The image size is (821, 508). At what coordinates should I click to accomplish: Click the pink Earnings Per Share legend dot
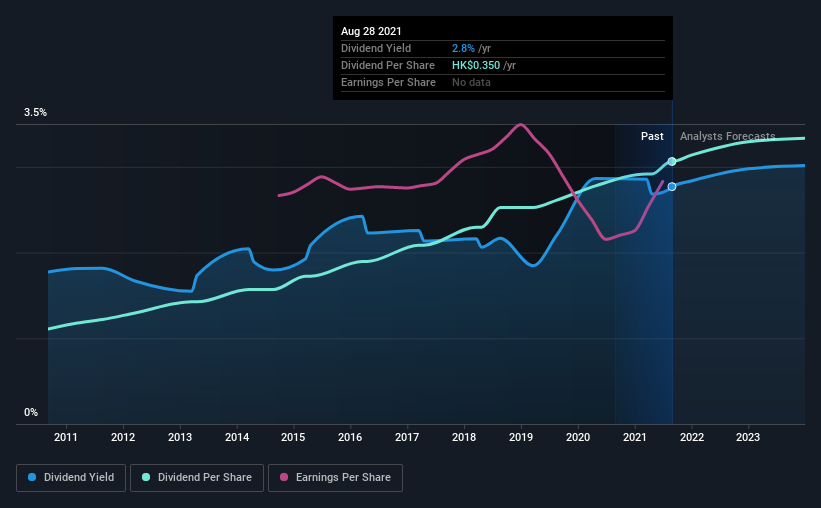click(x=284, y=477)
